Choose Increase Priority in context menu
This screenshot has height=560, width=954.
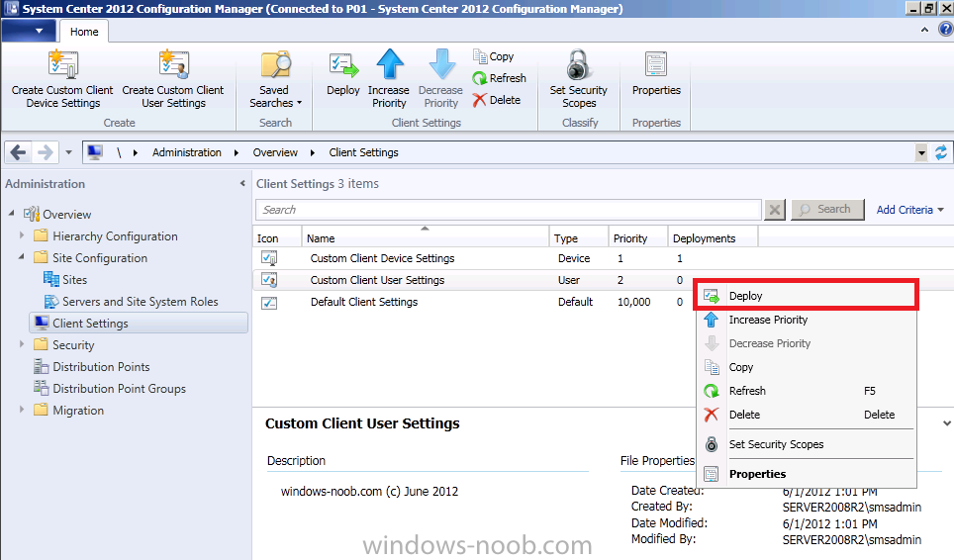(806, 320)
